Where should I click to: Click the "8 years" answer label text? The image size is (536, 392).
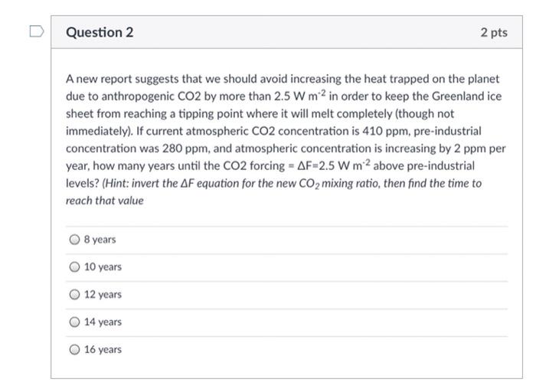pos(100,240)
